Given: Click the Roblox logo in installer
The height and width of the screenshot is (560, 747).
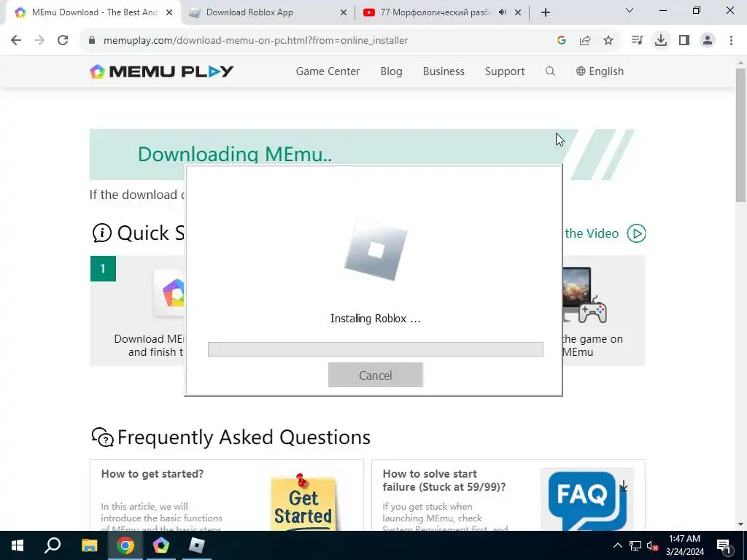Looking at the screenshot, I should (x=376, y=250).
